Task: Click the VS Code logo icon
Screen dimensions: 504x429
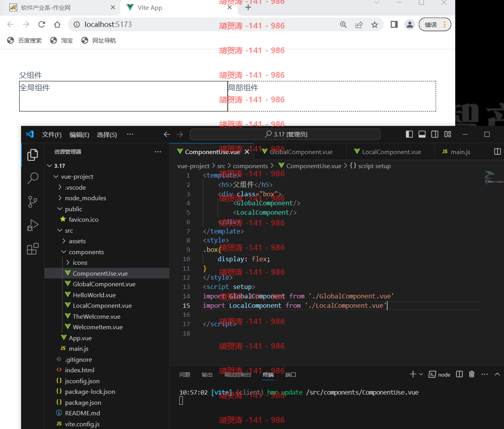Action: click(x=30, y=134)
